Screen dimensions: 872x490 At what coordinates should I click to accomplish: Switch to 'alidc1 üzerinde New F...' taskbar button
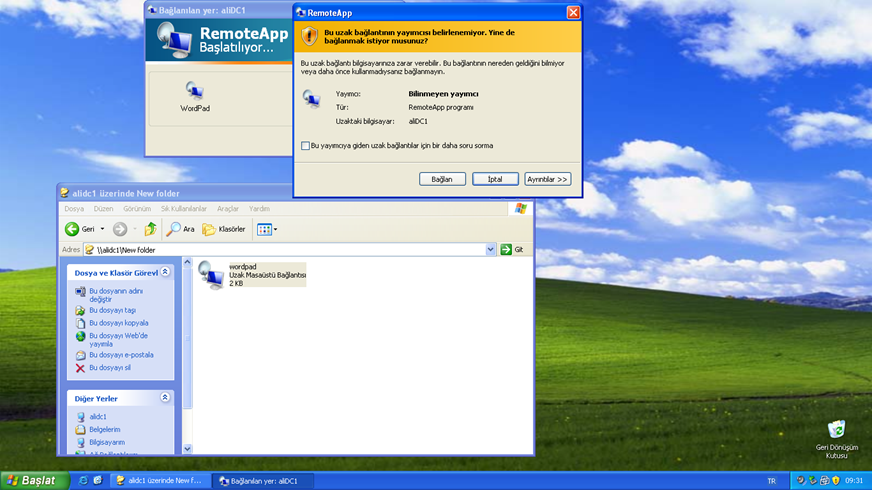click(x=160, y=481)
